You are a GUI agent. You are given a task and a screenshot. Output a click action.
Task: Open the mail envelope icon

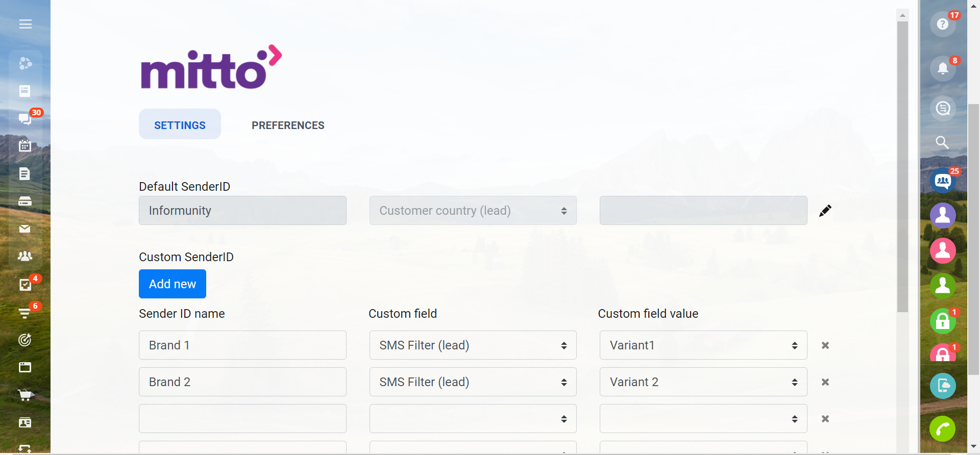coord(24,229)
